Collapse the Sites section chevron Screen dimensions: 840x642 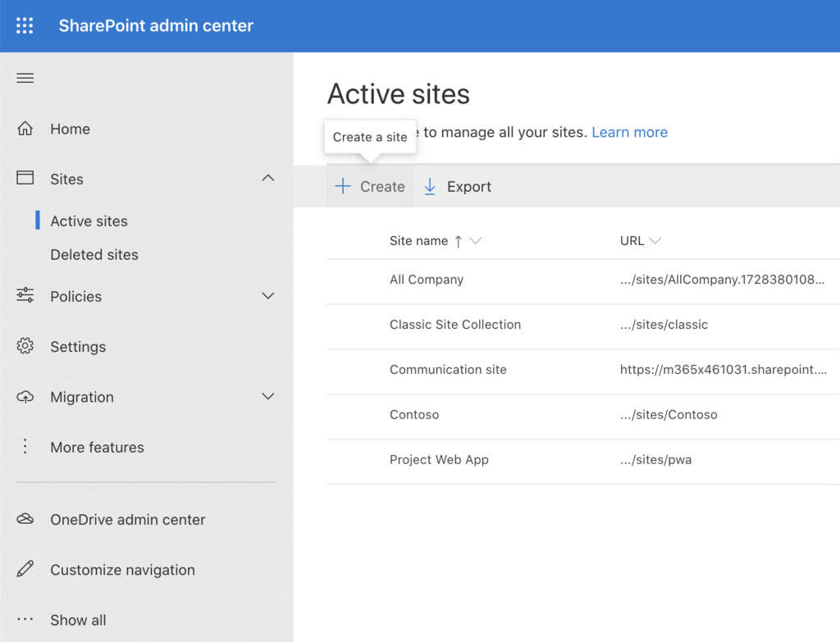tap(267, 179)
